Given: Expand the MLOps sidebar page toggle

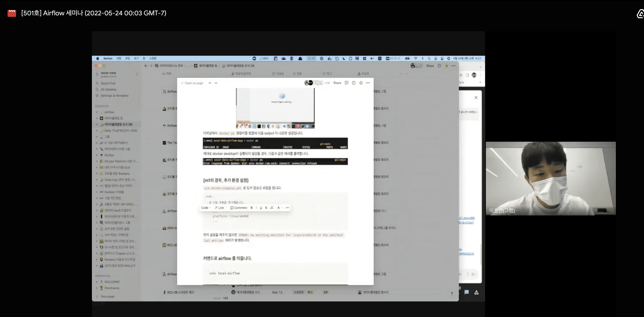Looking at the screenshot, I should (97, 155).
